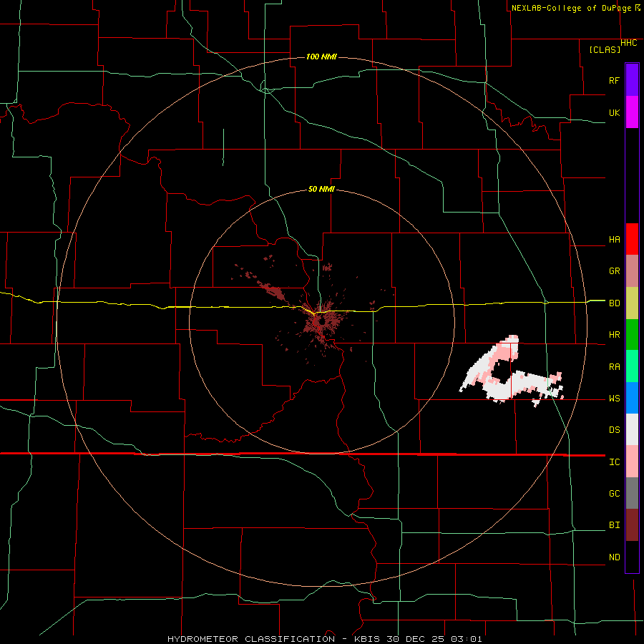Click the NEXLAB-College of DuPage credit text

571,8
